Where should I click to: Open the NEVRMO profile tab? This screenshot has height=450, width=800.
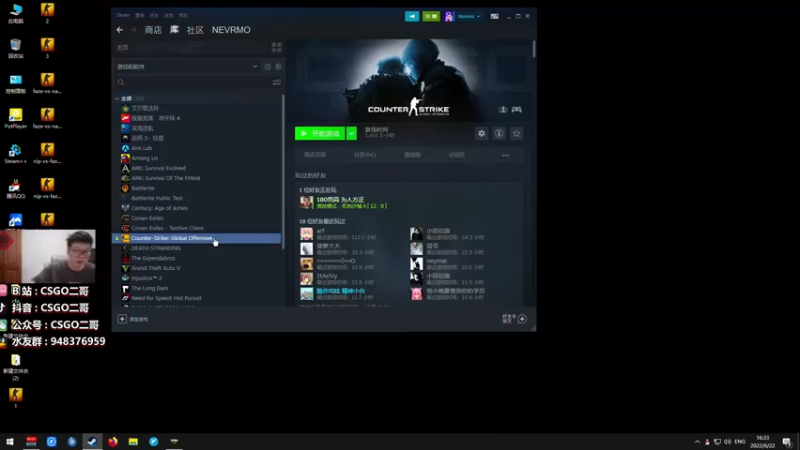click(231, 30)
